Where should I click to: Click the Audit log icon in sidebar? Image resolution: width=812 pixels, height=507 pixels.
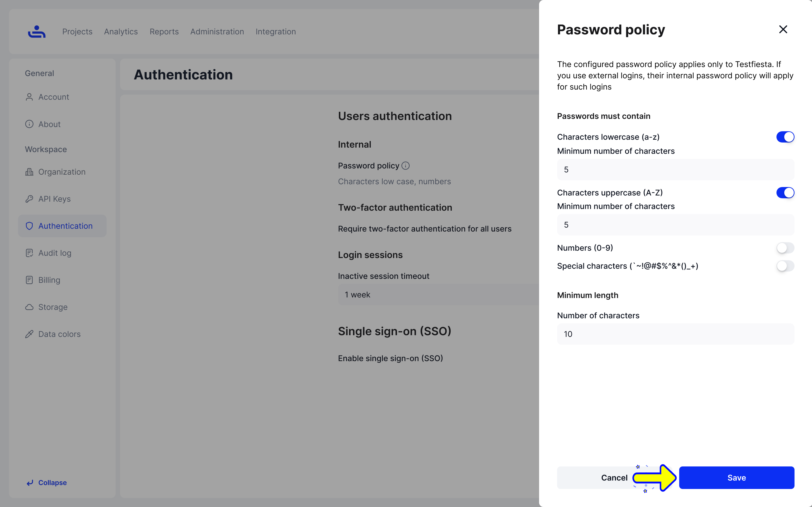(29, 253)
